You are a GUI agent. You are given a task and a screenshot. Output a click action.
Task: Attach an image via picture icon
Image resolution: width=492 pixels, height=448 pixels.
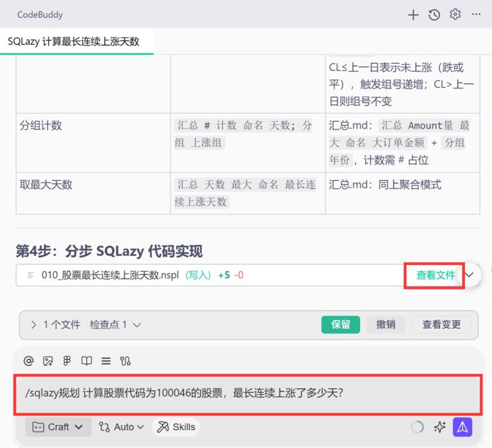48,361
